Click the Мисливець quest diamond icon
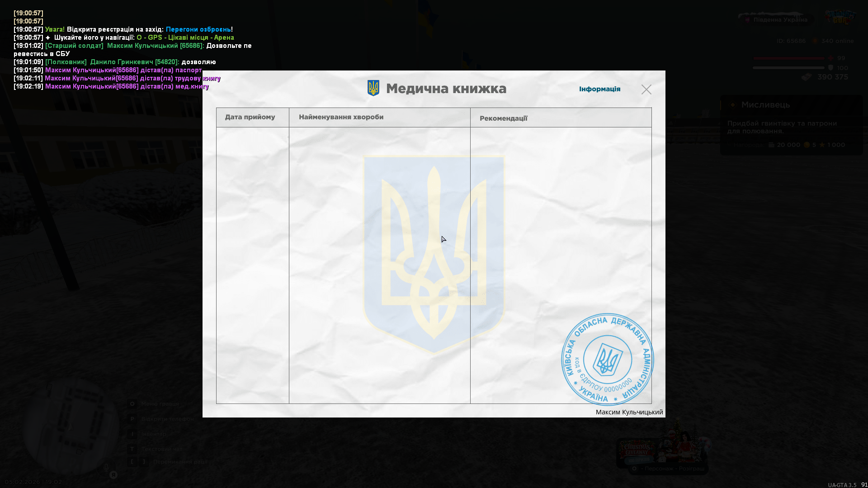 (733, 105)
